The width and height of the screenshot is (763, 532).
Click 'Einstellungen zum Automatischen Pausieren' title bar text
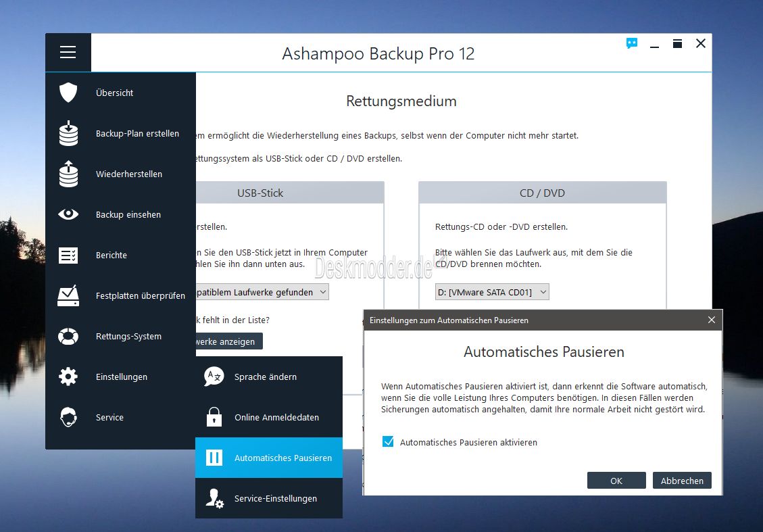coord(449,320)
